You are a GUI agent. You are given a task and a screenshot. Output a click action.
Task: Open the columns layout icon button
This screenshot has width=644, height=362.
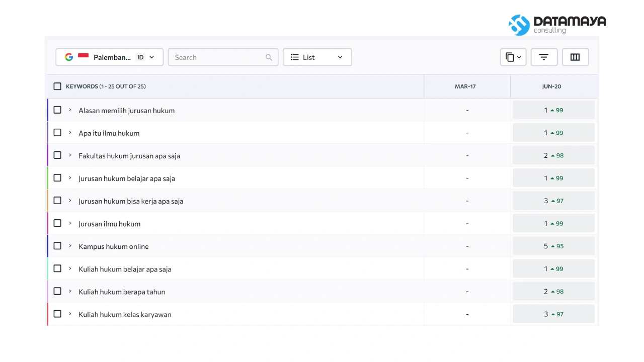[575, 57]
